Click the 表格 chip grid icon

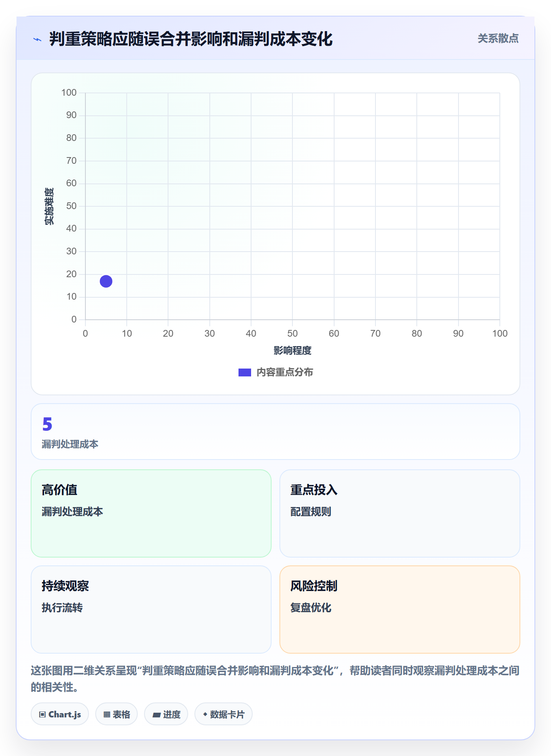click(107, 714)
